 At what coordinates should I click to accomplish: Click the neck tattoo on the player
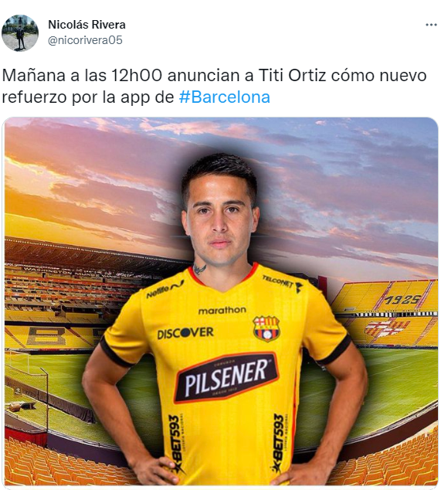pyautogui.click(x=199, y=269)
